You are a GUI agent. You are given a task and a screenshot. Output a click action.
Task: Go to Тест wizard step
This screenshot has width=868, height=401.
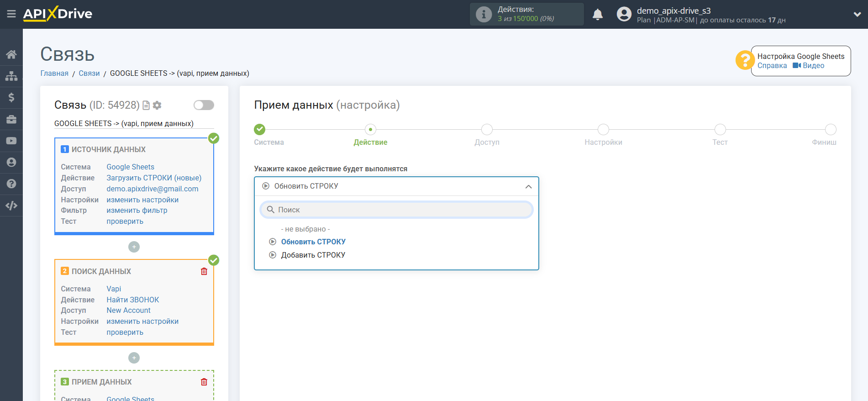[720, 130]
